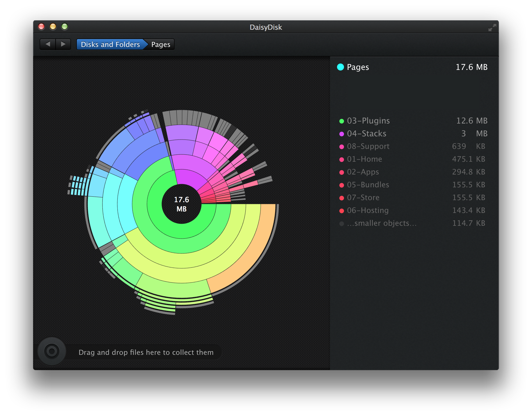The height and width of the screenshot is (416, 532).
Task: Click the green dot beside 03-Plugins
Action: [x=342, y=121]
